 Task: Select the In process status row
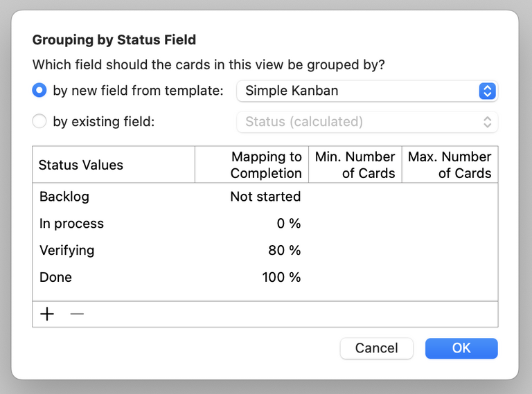click(71, 224)
